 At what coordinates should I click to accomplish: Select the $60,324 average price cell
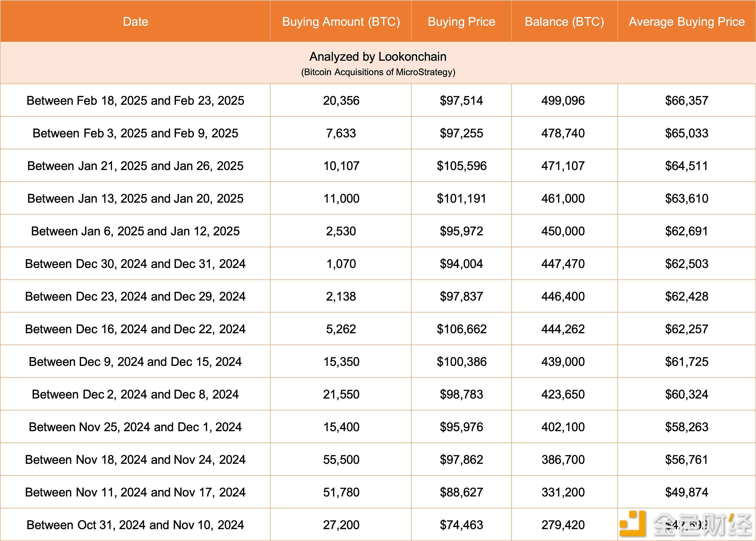[x=686, y=394]
